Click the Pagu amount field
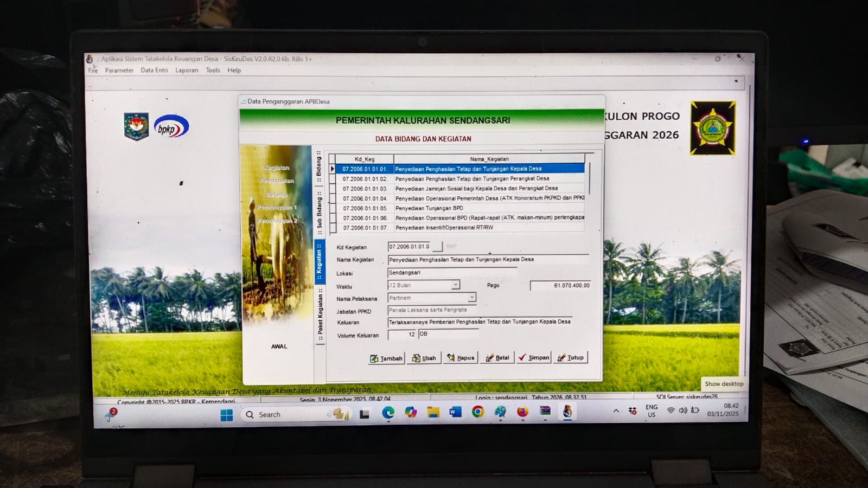Viewport: 868px width, 488px height. [560, 285]
